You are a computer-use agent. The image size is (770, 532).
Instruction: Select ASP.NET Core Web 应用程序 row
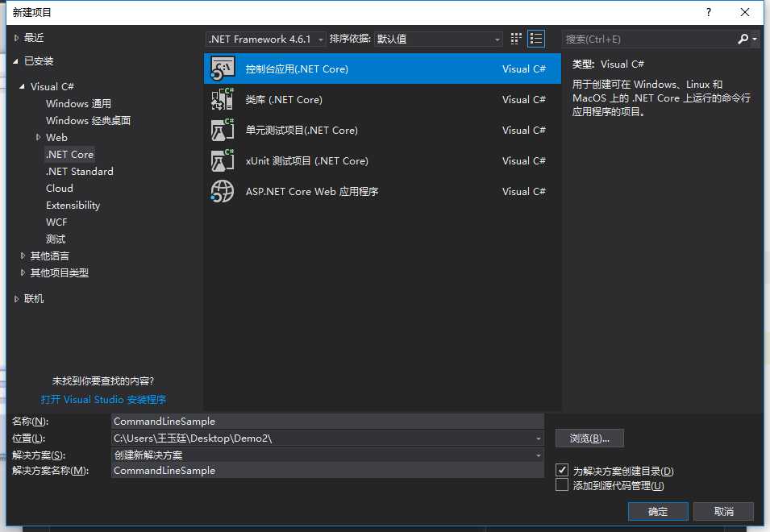[x=382, y=191]
